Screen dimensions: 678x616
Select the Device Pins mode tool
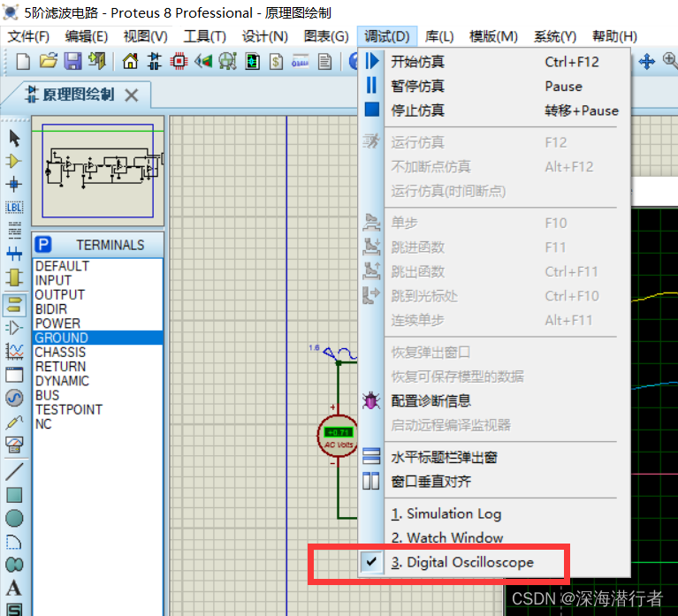[x=14, y=328]
